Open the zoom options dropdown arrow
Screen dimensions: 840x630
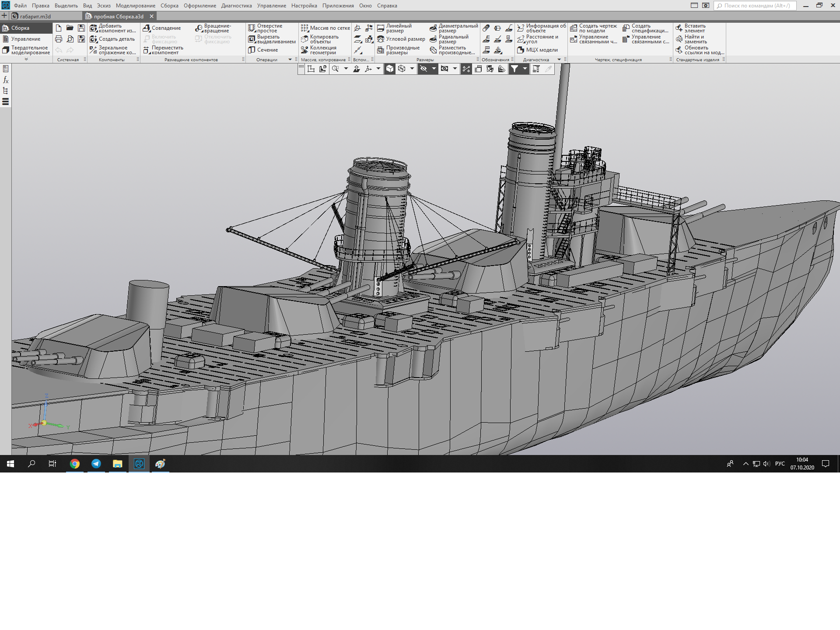coord(346,69)
